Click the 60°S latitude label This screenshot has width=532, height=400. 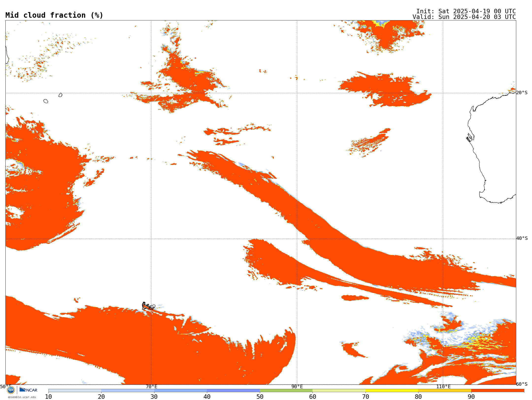pos(522,384)
